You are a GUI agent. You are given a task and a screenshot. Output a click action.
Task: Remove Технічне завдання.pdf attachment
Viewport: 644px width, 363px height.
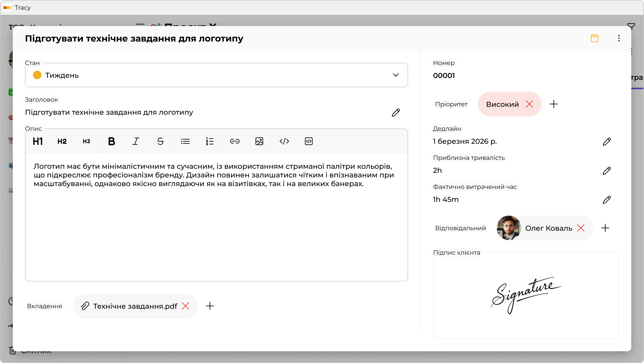185,306
